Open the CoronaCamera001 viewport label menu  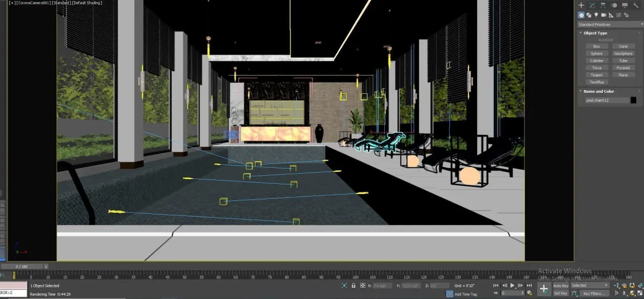(33, 3)
